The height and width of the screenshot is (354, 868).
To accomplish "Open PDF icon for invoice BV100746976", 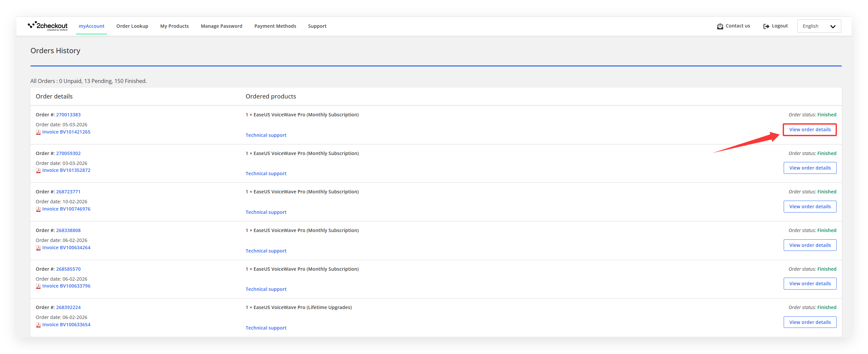I will pyautogui.click(x=38, y=209).
